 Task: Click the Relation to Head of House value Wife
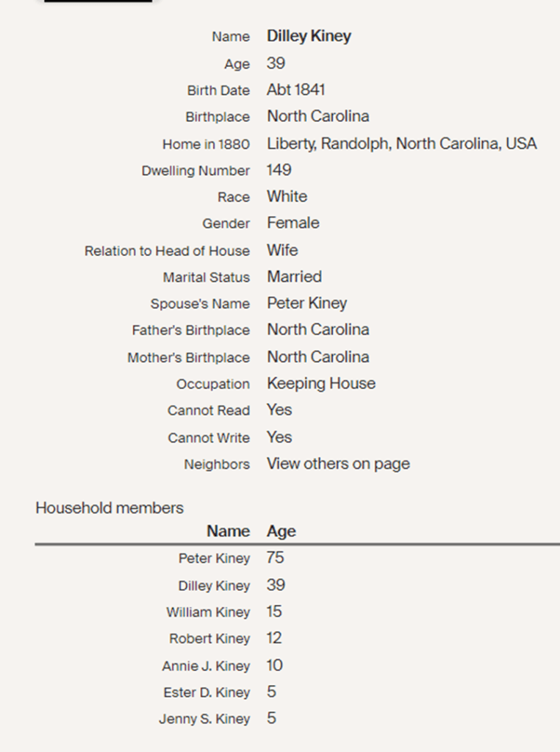coord(282,250)
